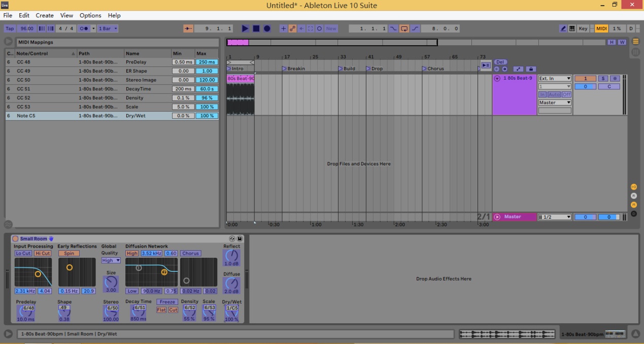Open the Global Quality dropdown

[x=111, y=260]
